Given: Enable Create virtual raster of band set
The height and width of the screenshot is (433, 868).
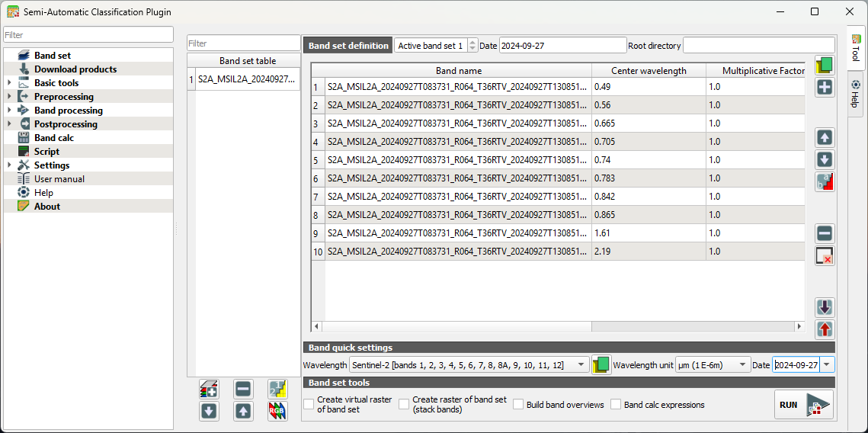Looking at the screenshot, I should (309, 405).
